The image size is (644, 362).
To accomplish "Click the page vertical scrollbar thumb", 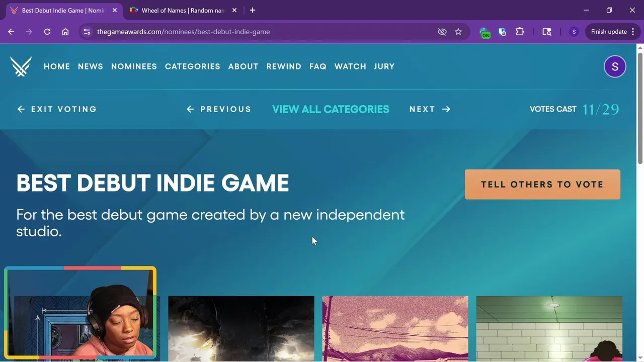I will (640, 108).
